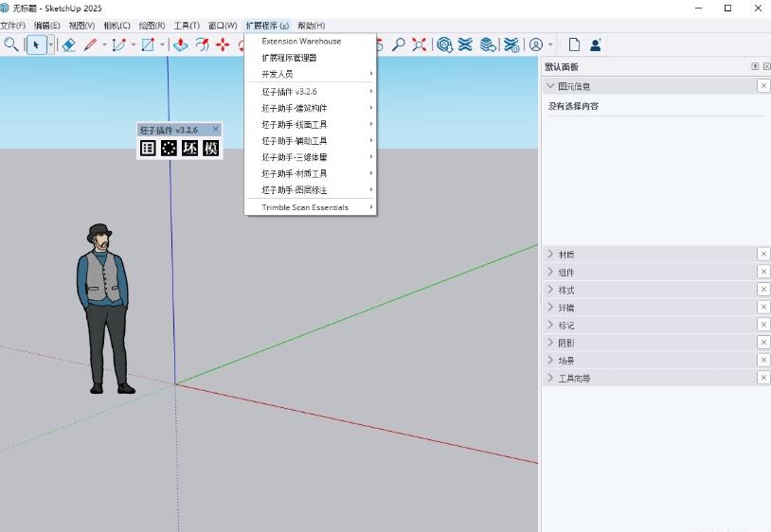Open the 坯子助手-图层标注 submenu

[x=311, y=190]
